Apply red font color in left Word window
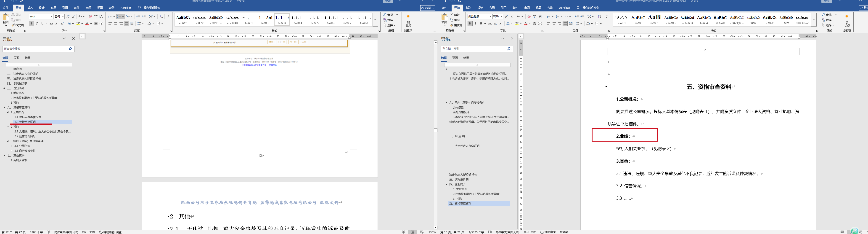Viewport: 868px width, 234px height. tap(87, 24)
